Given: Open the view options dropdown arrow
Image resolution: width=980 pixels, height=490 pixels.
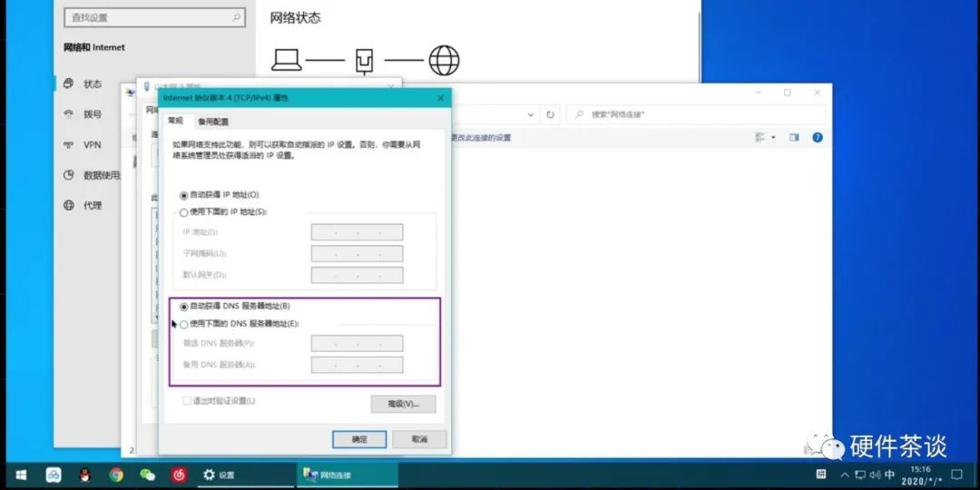Looking at the screenshot, I should click(773, 138).
